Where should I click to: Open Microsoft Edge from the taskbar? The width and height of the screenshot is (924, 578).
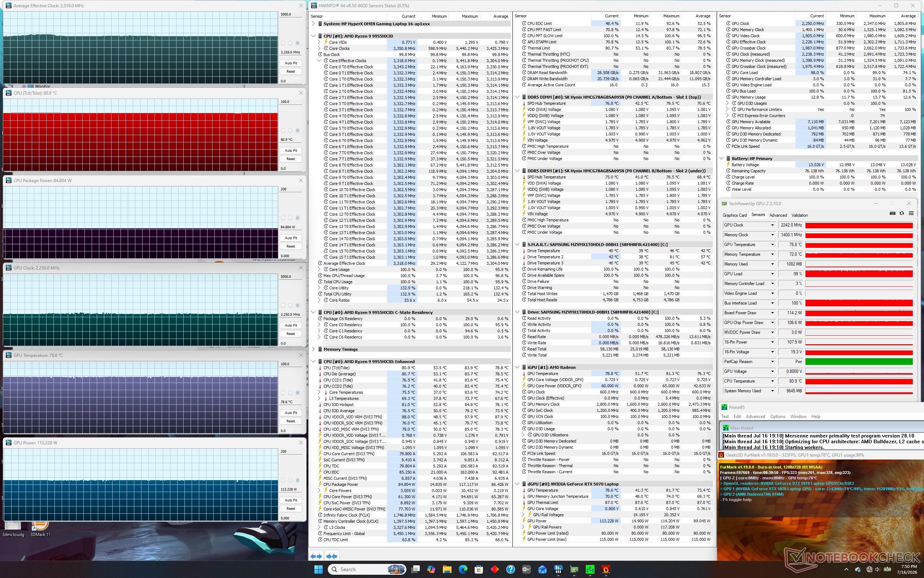(x=463, y=569)
